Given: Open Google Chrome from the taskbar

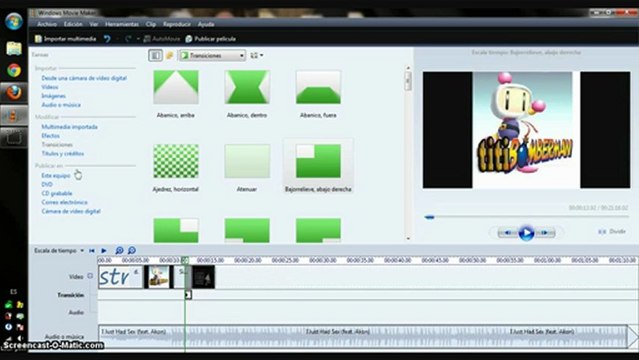Looking at the screenshot, I should click(x=14, y=70).
